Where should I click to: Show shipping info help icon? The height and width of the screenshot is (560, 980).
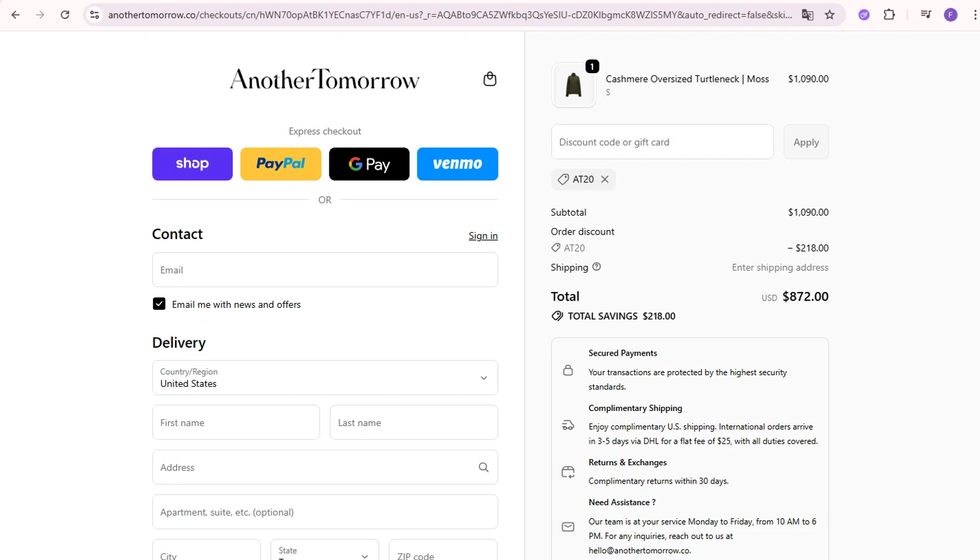tap(596, 267)
